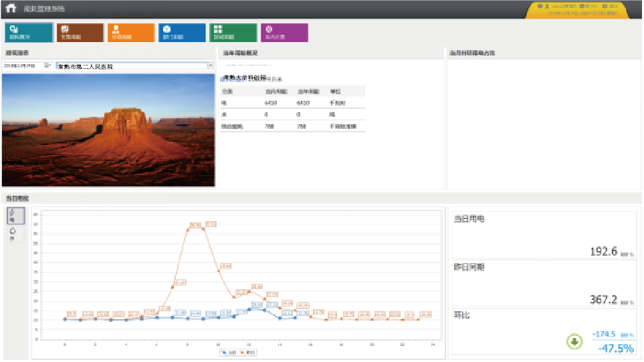Image resolution: width=644 pixels, height=362 pixels.
Task: Open the brown branch energy tile
Action: tap(80, 33)
